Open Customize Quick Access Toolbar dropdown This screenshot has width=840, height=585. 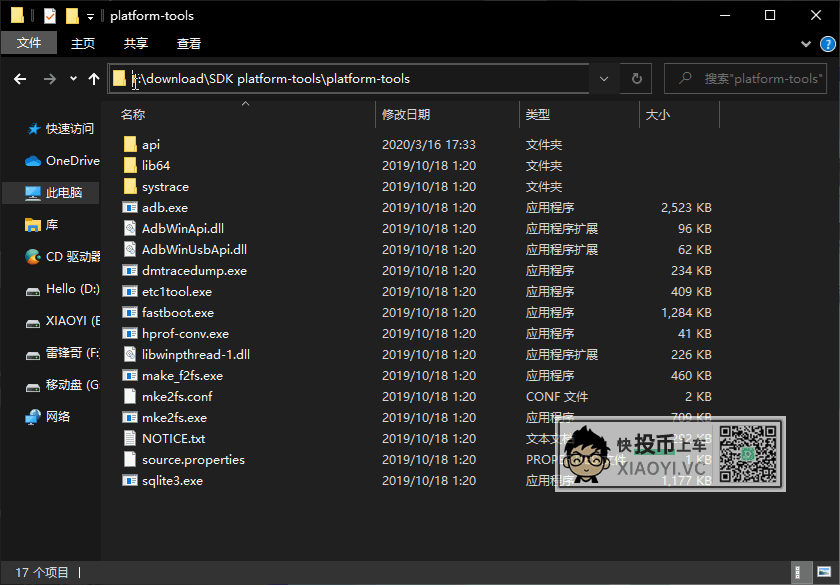pyautogui.click(x=90, y=17)
